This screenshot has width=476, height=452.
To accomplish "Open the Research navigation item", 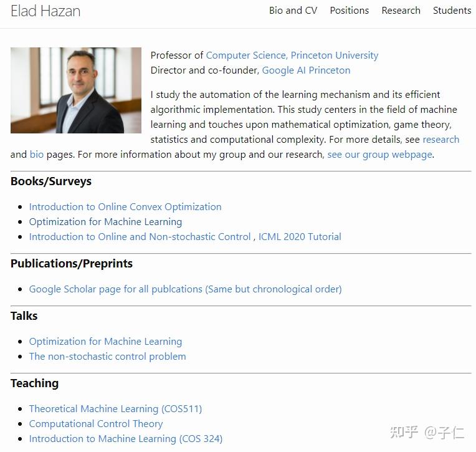I will click(x=401, y=11).
